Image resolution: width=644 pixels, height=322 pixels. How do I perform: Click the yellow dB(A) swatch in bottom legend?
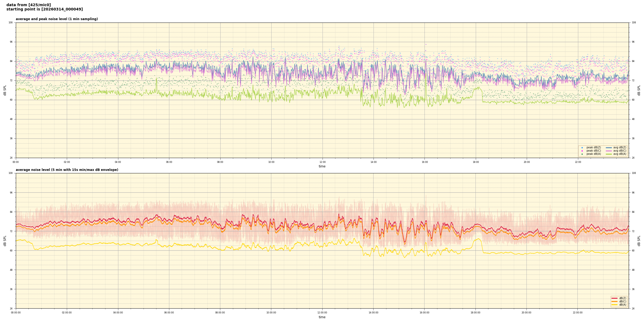coord(614,305)
